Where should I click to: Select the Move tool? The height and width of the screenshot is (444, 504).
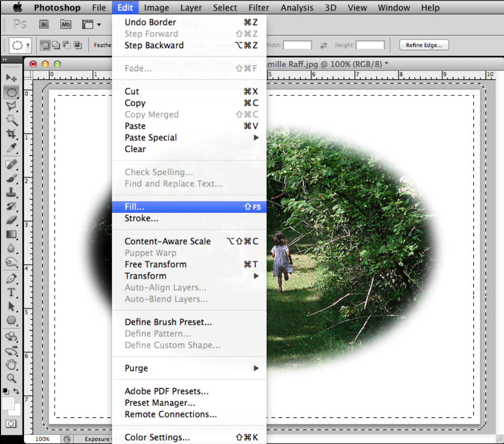(x=11, y=78)
